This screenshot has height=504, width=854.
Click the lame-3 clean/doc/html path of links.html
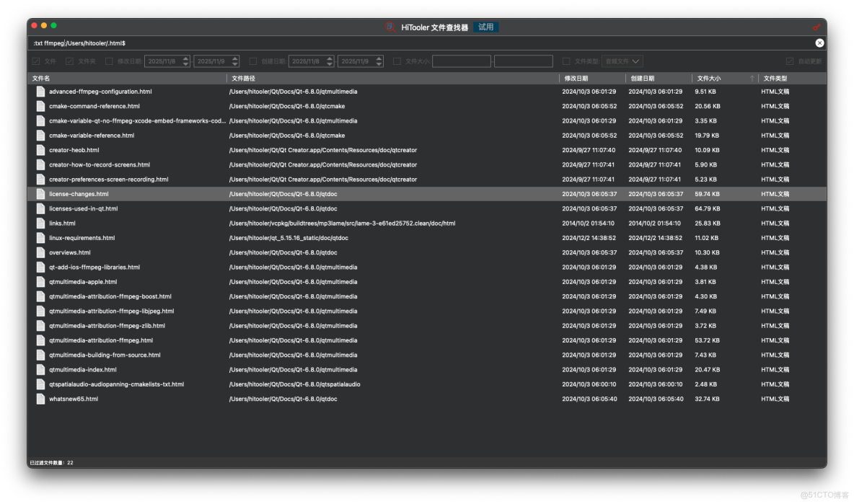(x=342, y=223)
